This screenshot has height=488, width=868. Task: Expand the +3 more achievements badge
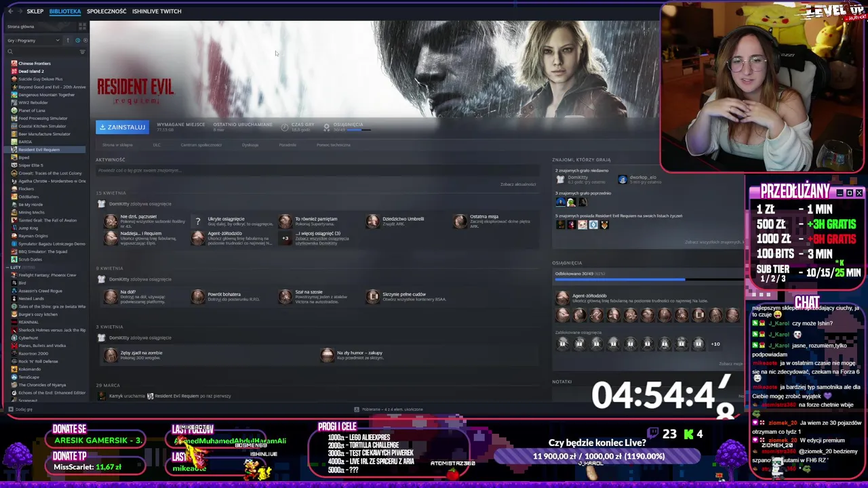[285, 238]
